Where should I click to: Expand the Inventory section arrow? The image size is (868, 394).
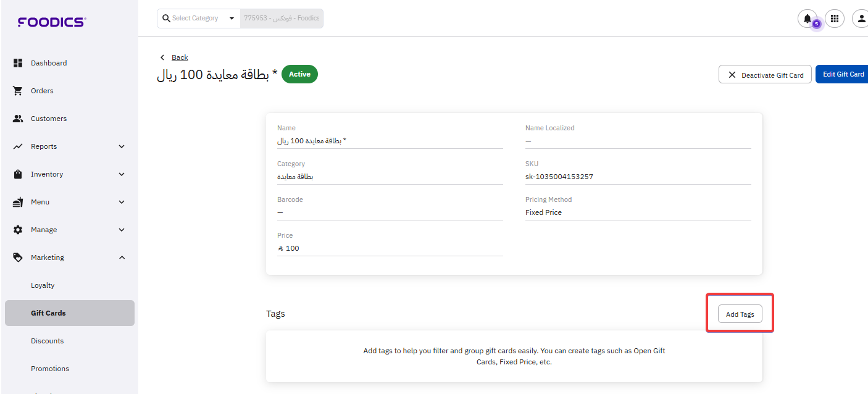click(122, 174)
